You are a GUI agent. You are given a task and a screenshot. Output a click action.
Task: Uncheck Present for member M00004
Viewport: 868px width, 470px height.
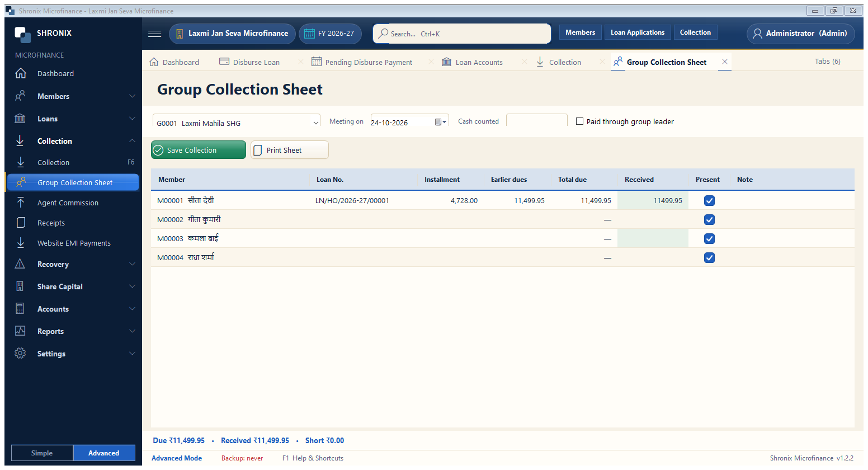pos(709,258)
